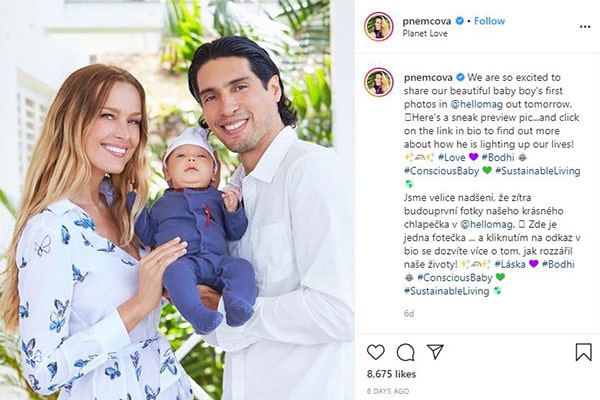Open #SustainableLiving hashtag in English caption
This screenshot has height=400, width=600.
point(538,171)
